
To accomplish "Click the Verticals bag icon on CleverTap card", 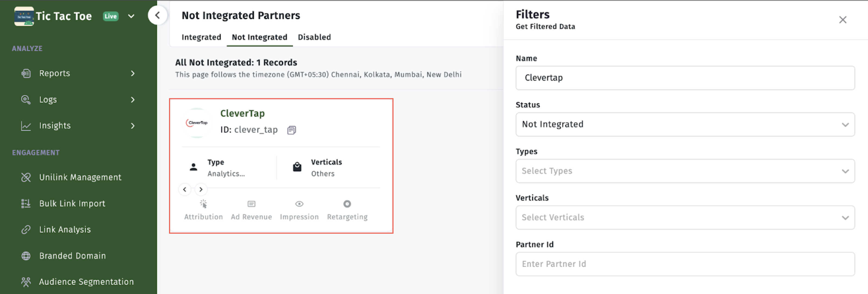I will click(297, 167).
